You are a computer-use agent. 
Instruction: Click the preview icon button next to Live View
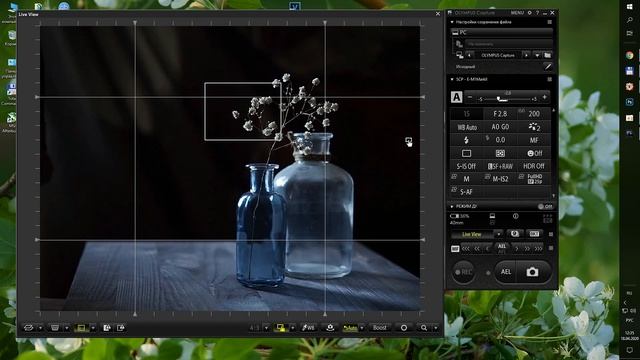515,234
